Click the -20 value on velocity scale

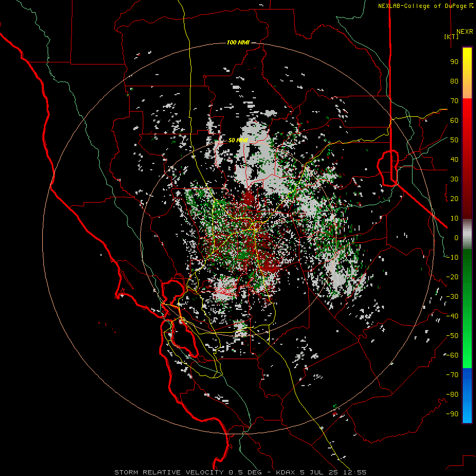tap(452, 277)
